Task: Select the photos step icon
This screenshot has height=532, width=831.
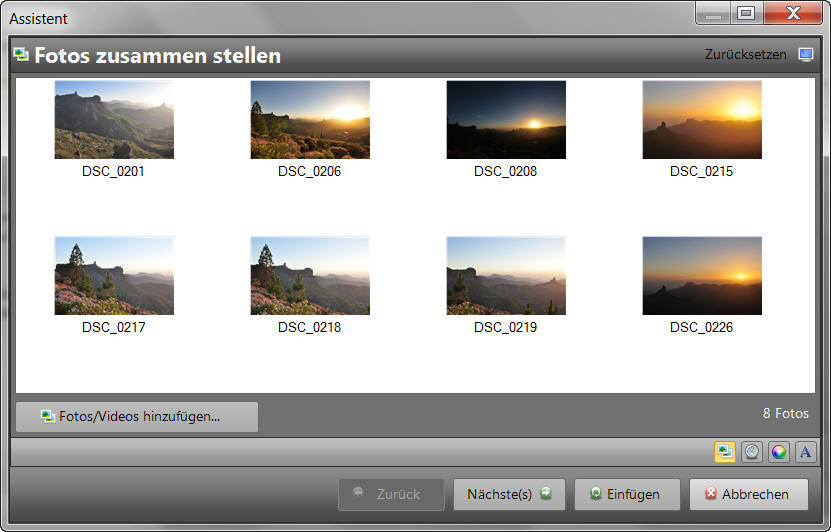Action: [x=725, y=452]
